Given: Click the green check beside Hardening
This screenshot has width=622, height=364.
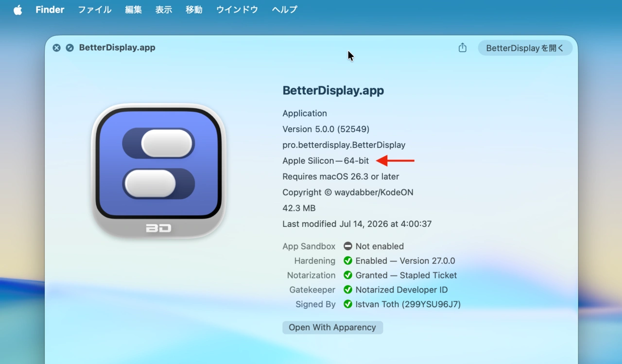Looking at the screenshot, I should click(x=348, y=261).
